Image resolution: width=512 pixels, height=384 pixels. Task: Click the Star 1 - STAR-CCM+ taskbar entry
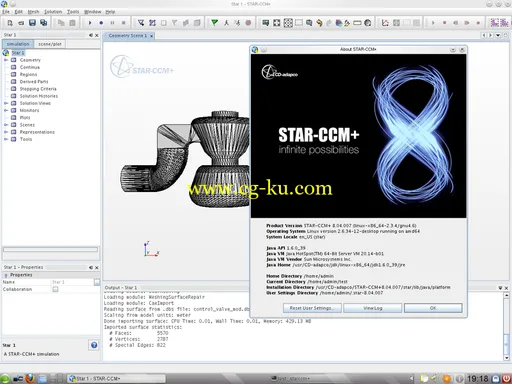click(116, 378)
